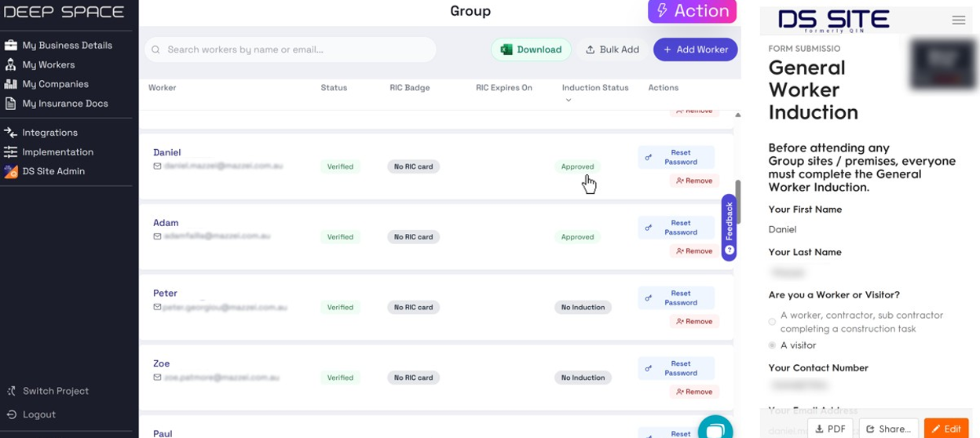Open My Workers in sidebar
The height and width of the screenshot is (438, 980).
(49, 65)
